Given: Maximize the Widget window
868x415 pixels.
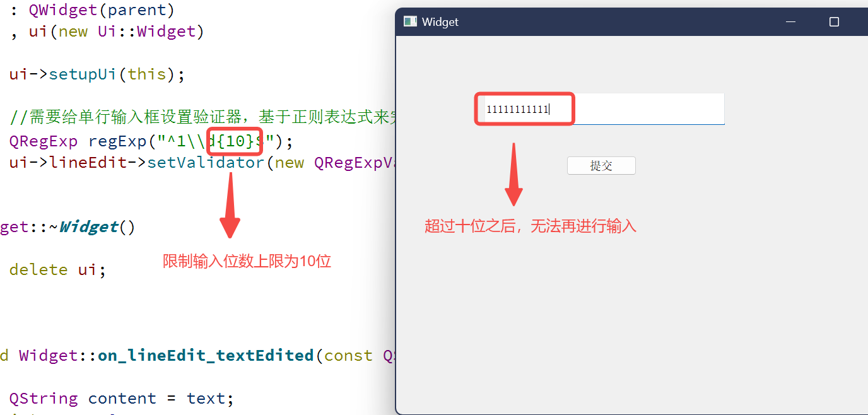Looking at the screenshot, I should click(x=834, y=22).
